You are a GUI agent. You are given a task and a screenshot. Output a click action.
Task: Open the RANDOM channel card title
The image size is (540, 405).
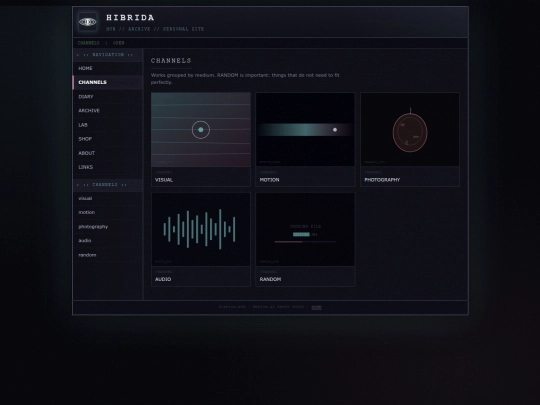(270, 279)
